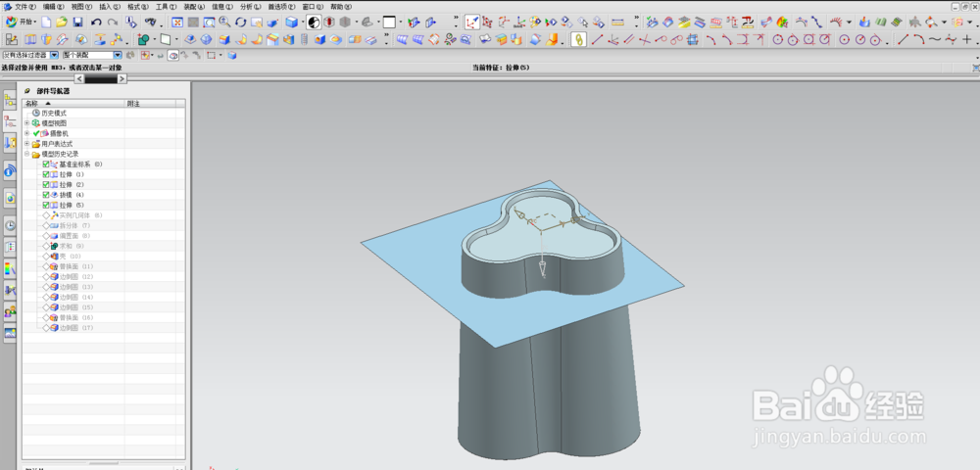Select the Rotate view tool

[240, 22]
